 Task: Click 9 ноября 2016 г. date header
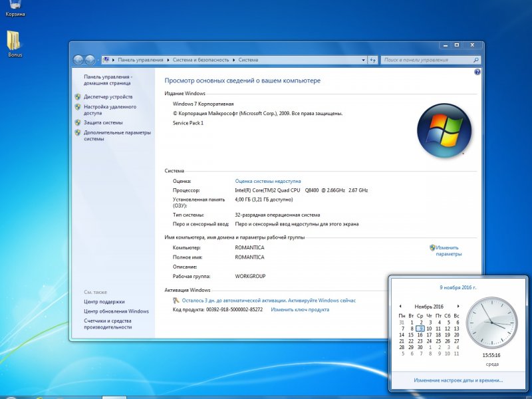pos(458,287)
